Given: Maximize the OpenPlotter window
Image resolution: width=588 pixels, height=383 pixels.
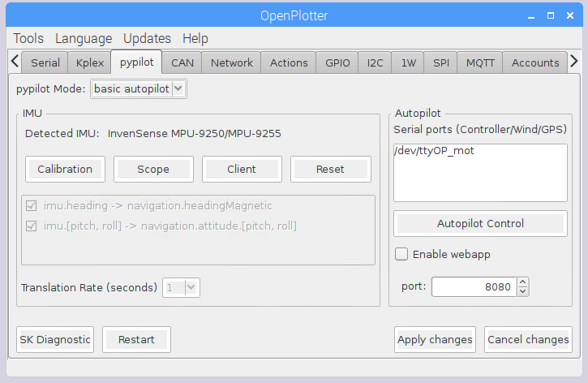Looking at the screenshot, I should pyautogui.click(x=551, y=15).
